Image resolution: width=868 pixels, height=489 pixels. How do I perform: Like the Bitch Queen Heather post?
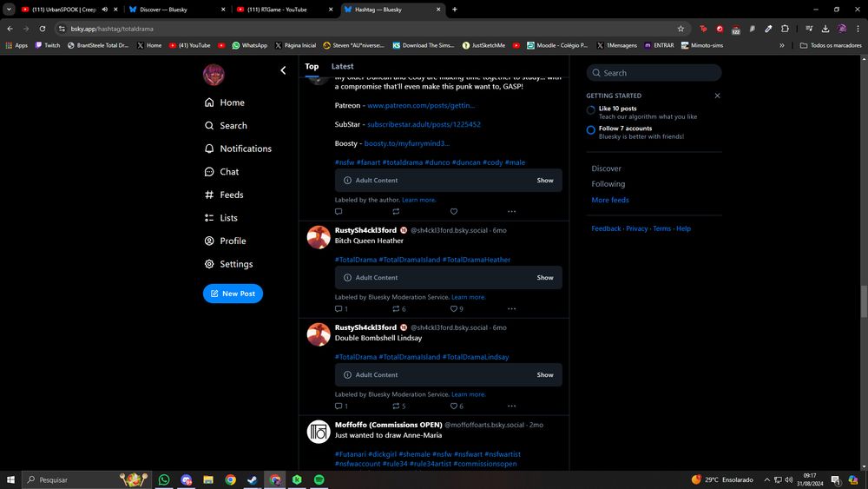coord(457,309)
